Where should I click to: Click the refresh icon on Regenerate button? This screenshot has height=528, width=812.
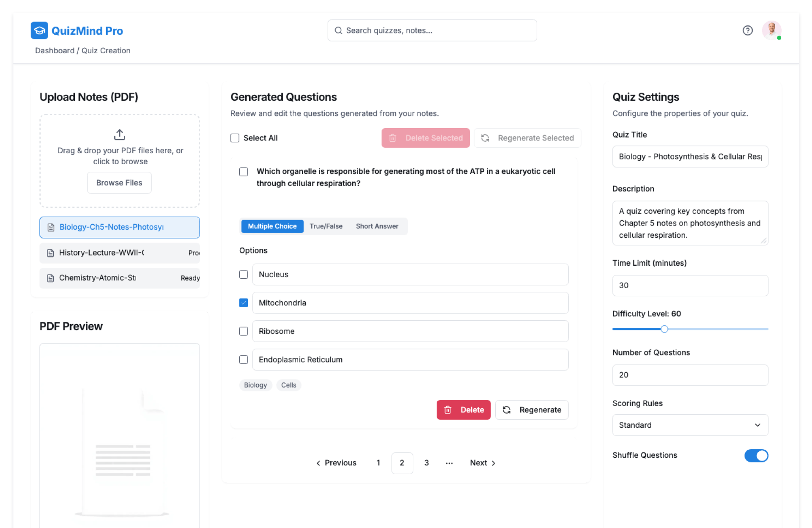[506, 410]
